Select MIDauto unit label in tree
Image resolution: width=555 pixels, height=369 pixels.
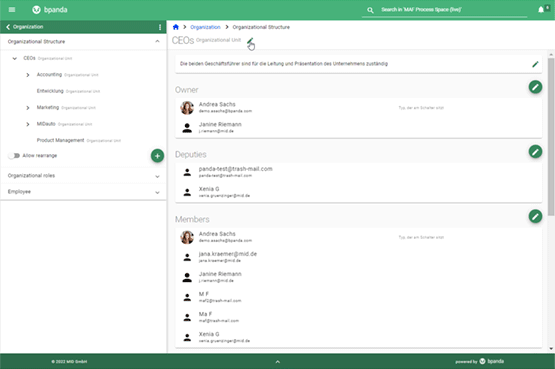(x=46, y=124)
